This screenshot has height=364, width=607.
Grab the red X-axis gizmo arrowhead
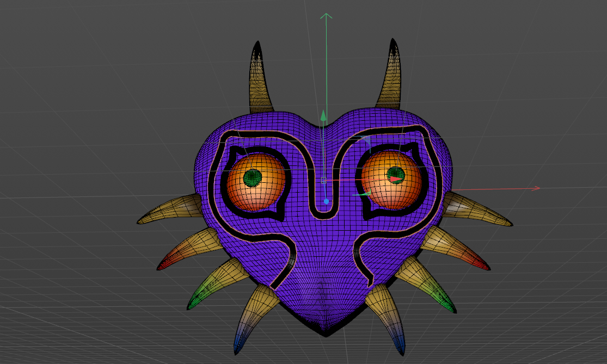pos(396,179)
